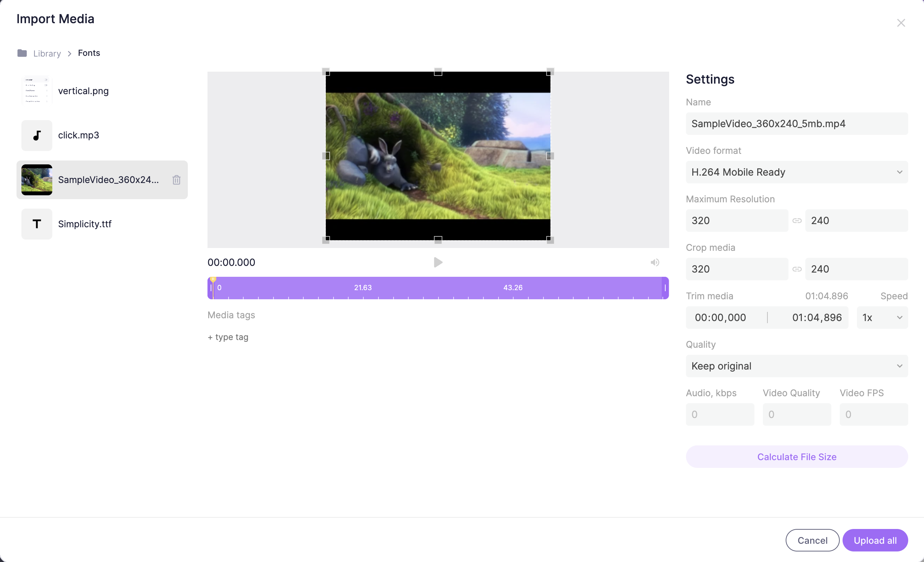924x562 pixels.
Task: Click Calculate File Size button
Action: point(797,457)
